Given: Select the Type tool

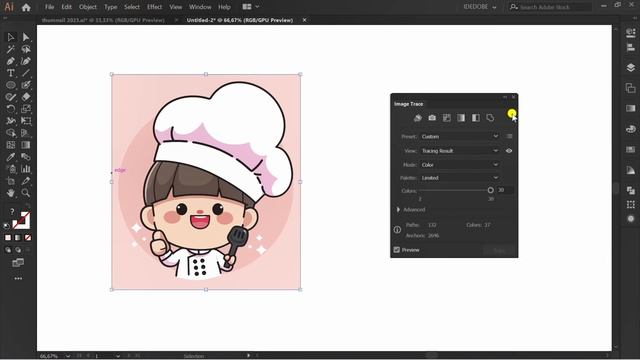Looking at the screenshot, I should click(x=11, y=73).
